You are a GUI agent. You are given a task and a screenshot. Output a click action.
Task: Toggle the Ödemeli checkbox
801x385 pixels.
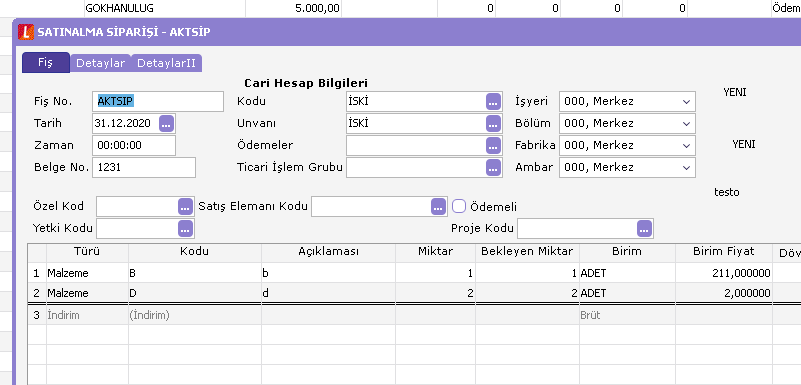[459, 206]
